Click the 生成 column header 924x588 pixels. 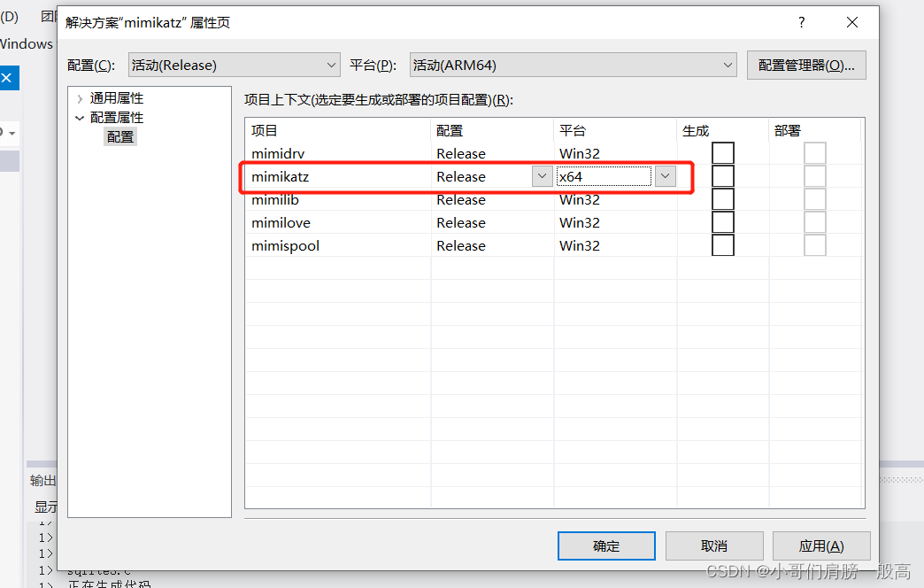point(722,130)
